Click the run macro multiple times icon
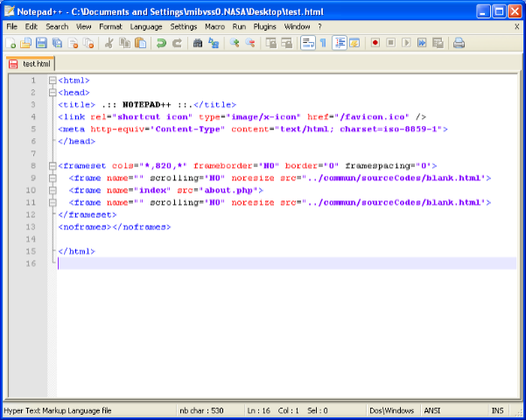The image size is (526, 420). pyautogui.click(x=422, y=43)
